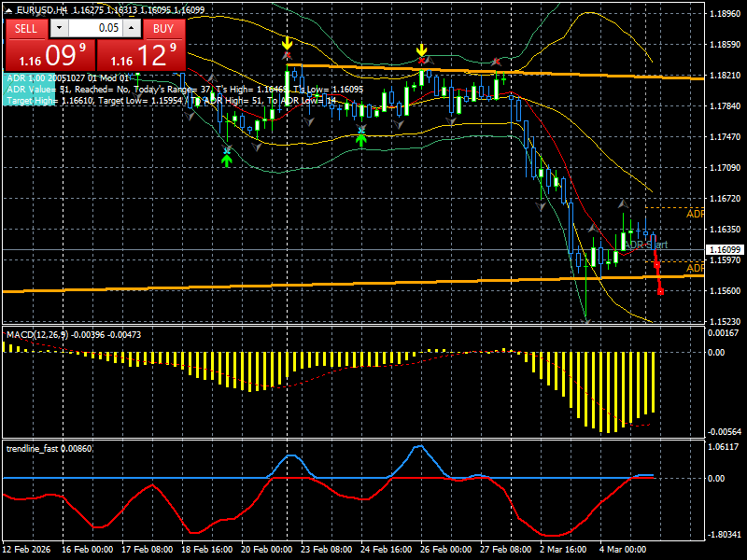Click the EURUSD,H4 chart title text

[42, 10]
